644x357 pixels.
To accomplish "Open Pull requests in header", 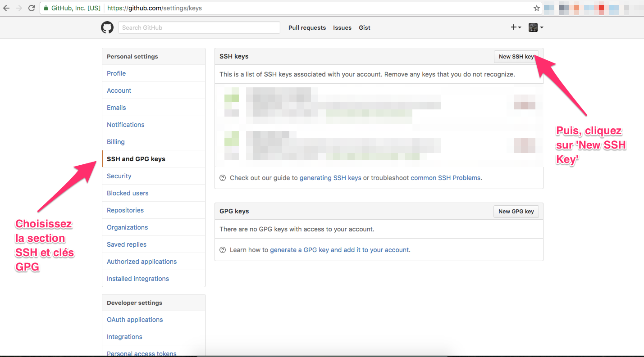I will pos(307,27).
